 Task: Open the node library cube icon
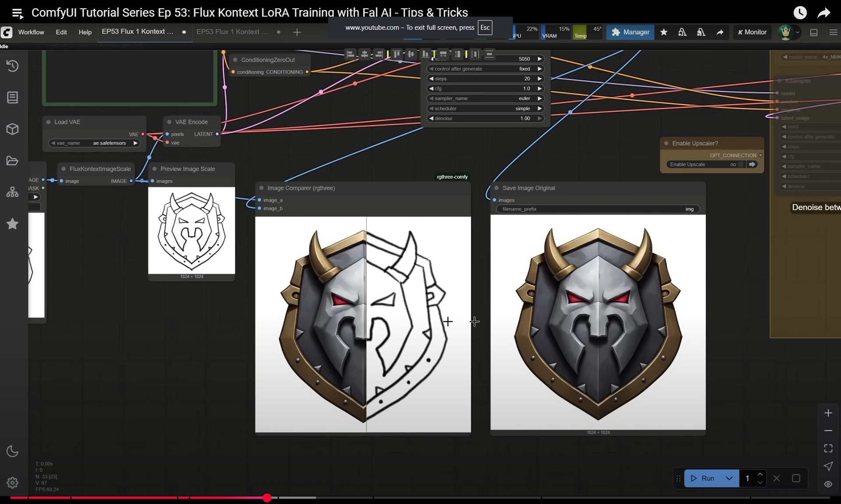(x=12, y=129)
